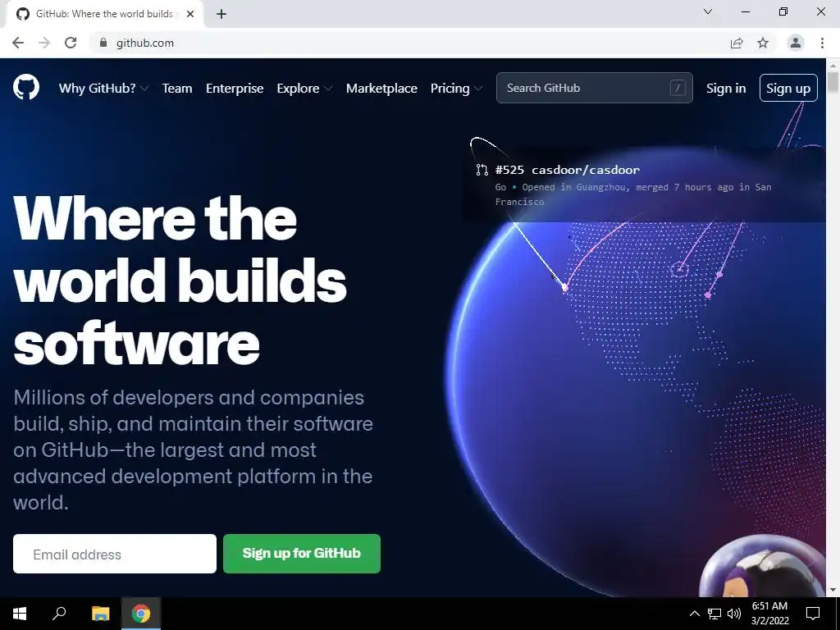The width and height of the screenshot is (840, 630).
Task: Click into the Email address field
Action: click(115, 554)
